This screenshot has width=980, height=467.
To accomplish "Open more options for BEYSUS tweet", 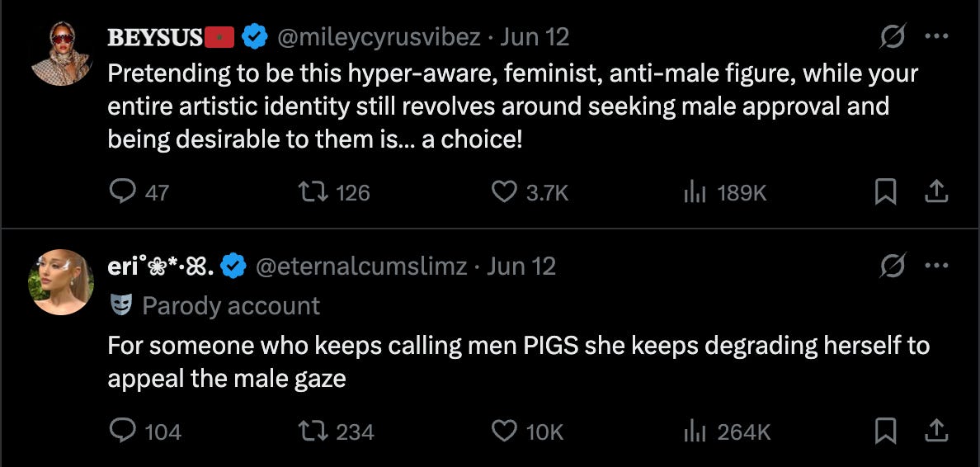I will (936, 36).
